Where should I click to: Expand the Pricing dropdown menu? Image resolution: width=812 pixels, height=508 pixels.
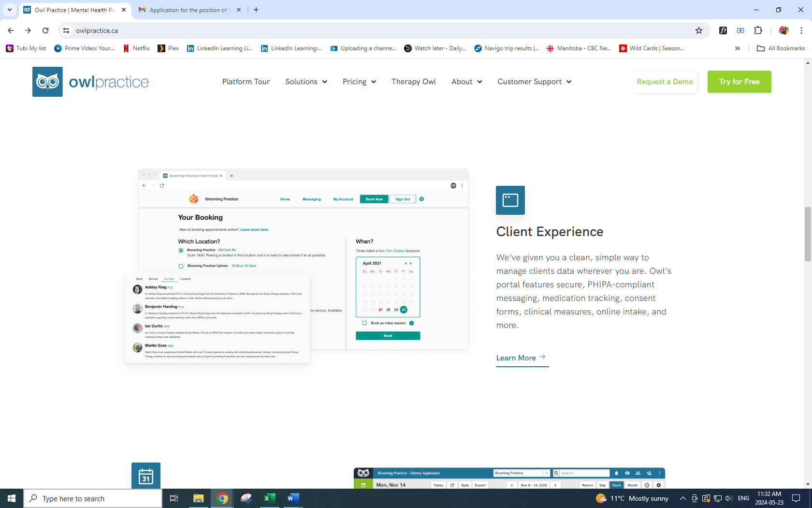pyautogui.click(x=359, y=82)
